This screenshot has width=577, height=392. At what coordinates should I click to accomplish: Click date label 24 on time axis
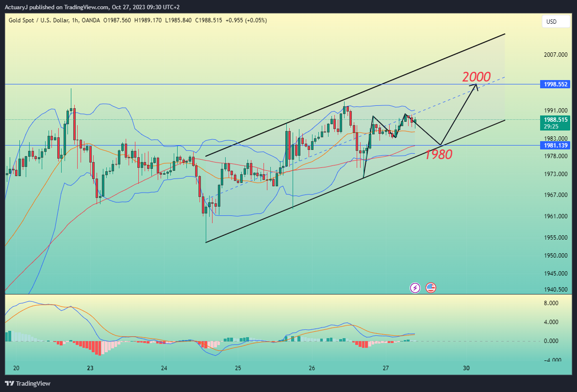coord(164,368)
